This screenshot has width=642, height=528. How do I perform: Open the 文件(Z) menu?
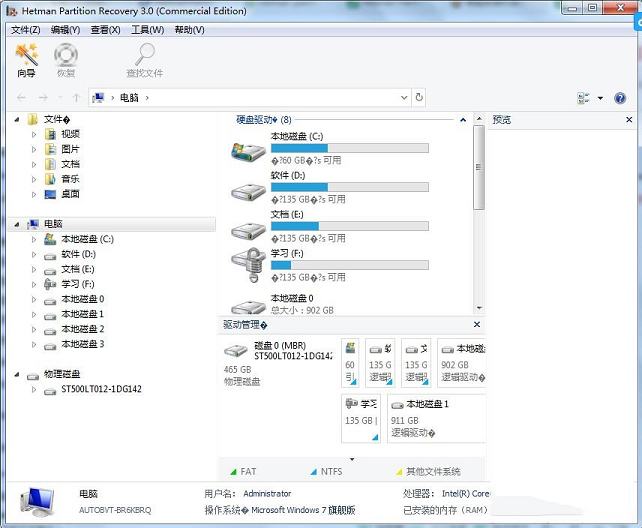coord(25,30)
